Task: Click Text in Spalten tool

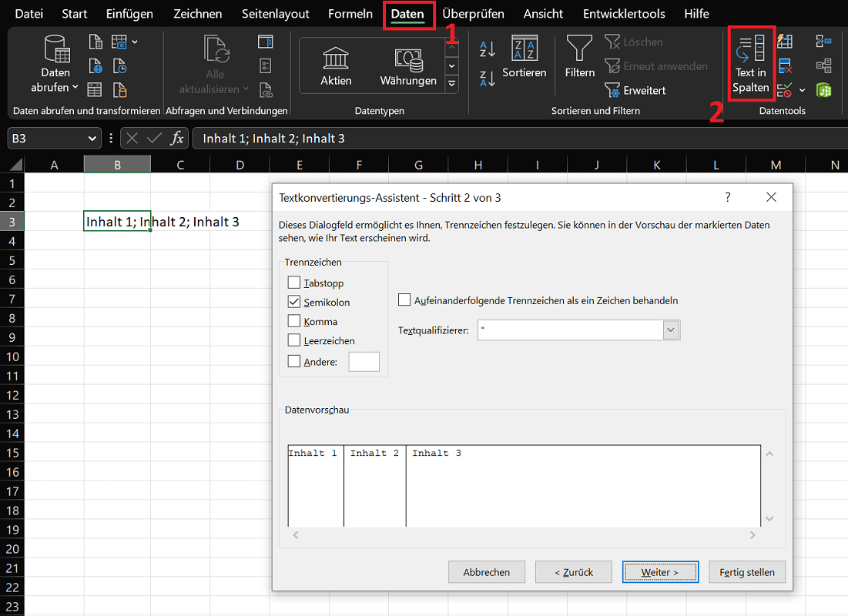Action: coord(751,63)
